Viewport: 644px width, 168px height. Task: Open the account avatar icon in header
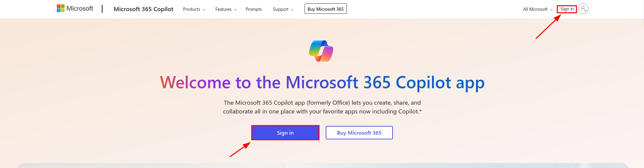583,9
